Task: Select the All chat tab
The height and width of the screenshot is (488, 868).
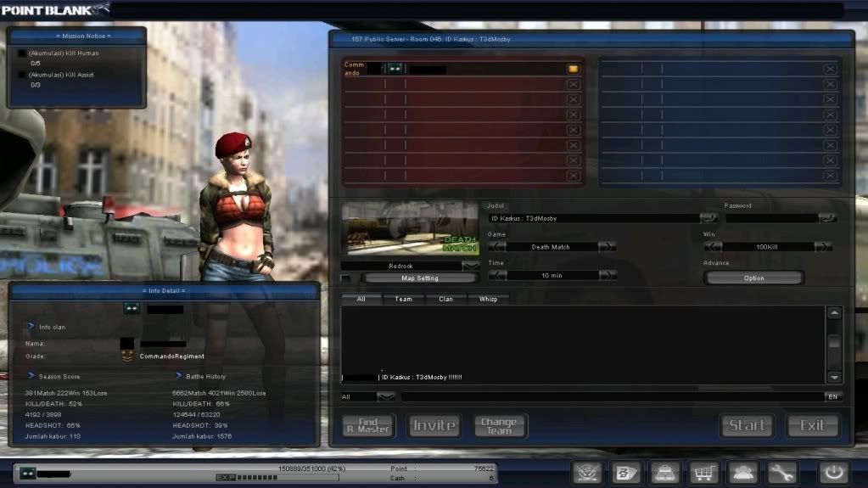Action: coord(361,299)
